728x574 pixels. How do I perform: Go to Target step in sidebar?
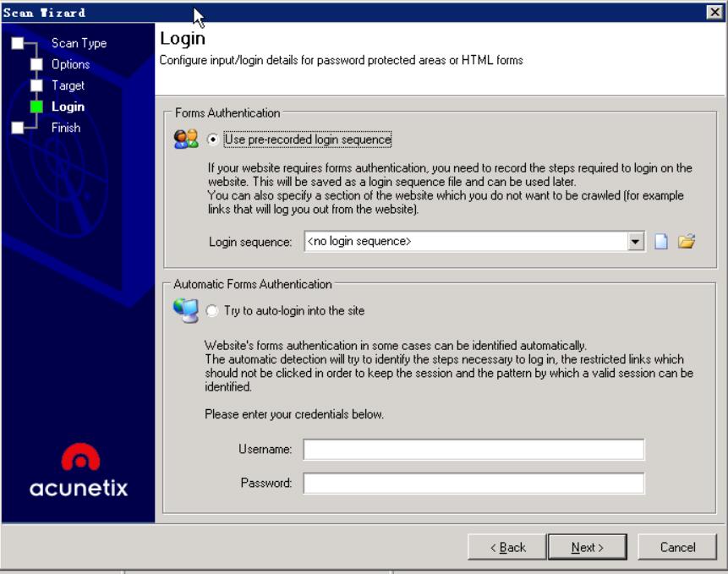(68, 85)
